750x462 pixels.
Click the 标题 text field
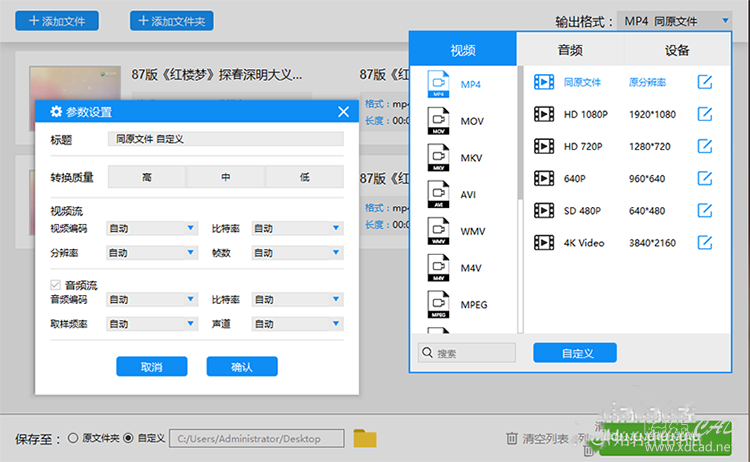(x=226, y=139)
